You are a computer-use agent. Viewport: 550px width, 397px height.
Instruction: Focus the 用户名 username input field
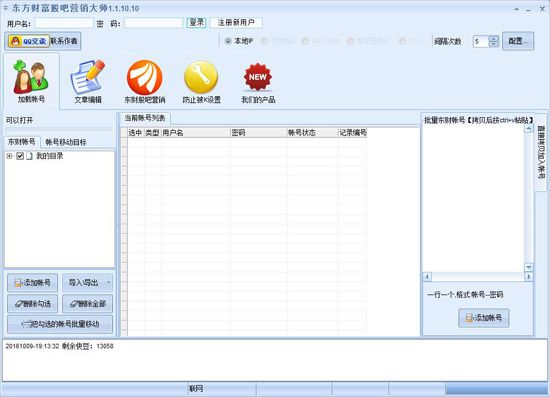point(64,23)
